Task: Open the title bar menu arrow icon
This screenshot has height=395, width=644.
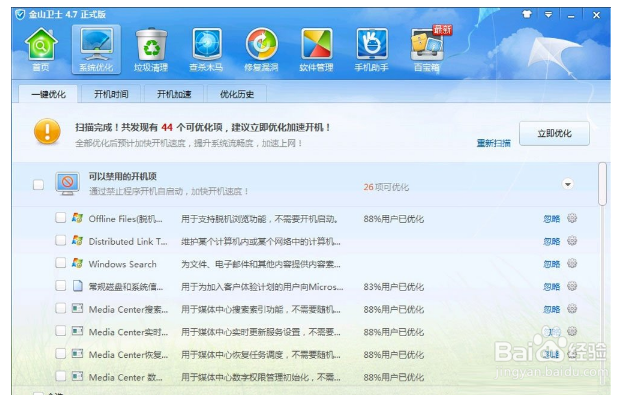Action: [548, 14]
